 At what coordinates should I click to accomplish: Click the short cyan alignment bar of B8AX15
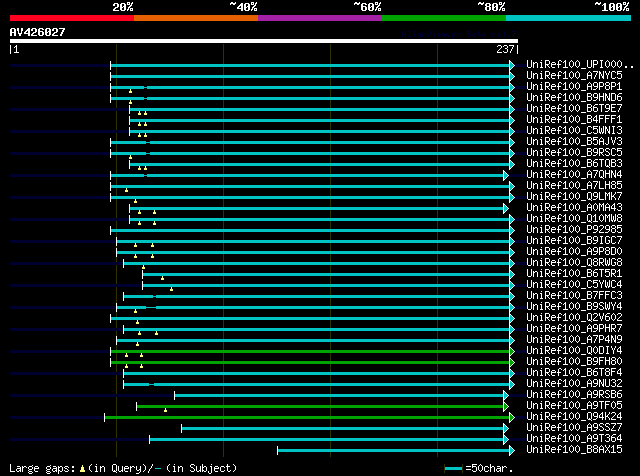[x=393, y=451]
